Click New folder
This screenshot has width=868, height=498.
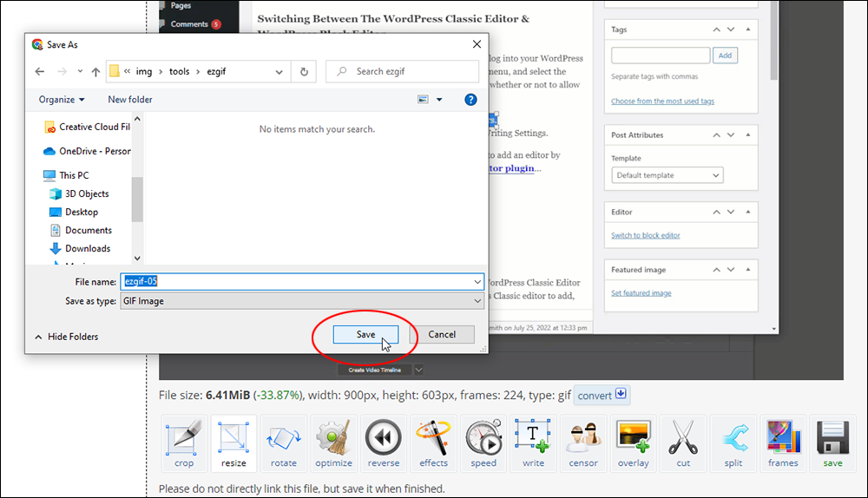coord(130,100)
